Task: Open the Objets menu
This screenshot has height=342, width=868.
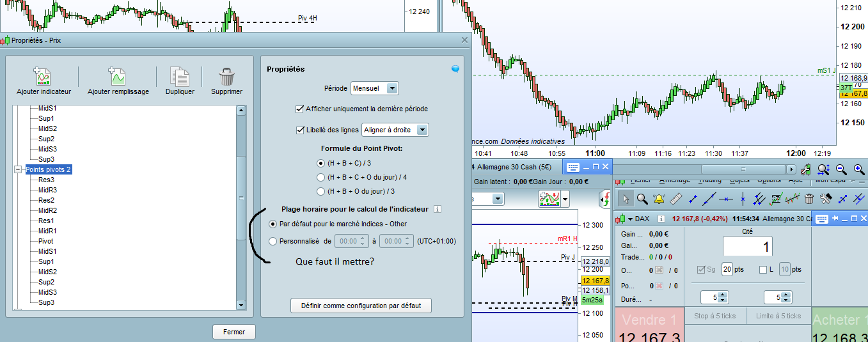Action: (x=740, y=180)
